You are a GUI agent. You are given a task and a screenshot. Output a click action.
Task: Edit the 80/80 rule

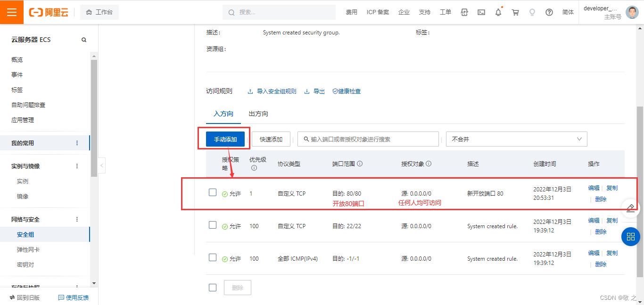tap(594, 188)
